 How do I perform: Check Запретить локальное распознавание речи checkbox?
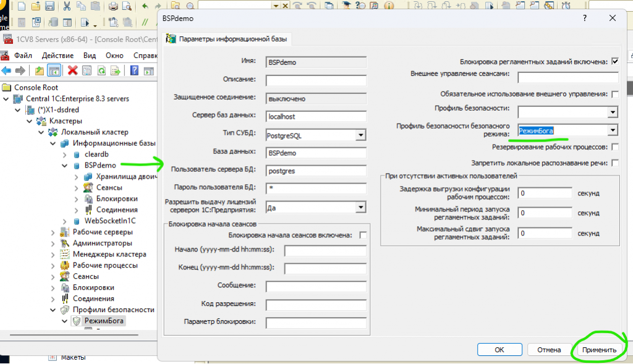(615, 163)
